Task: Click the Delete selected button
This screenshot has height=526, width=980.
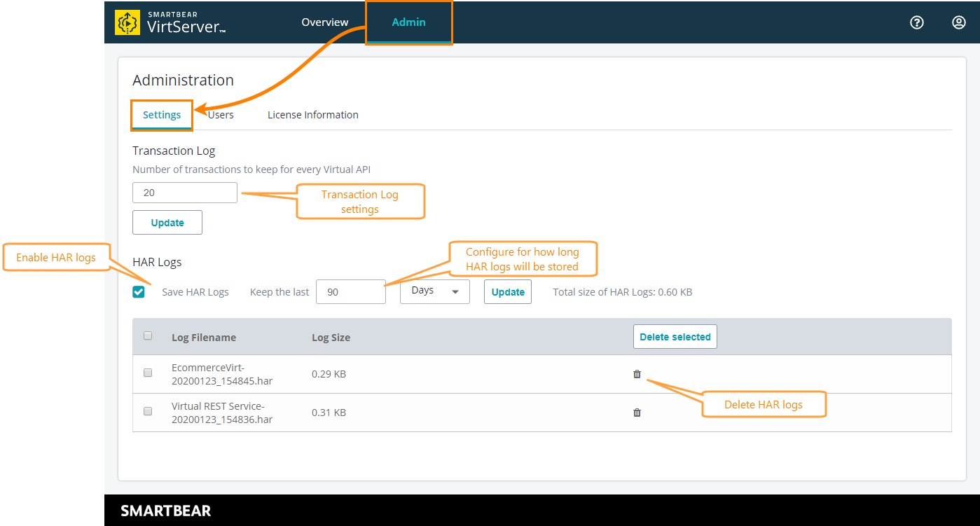Action: pos(675,337)
